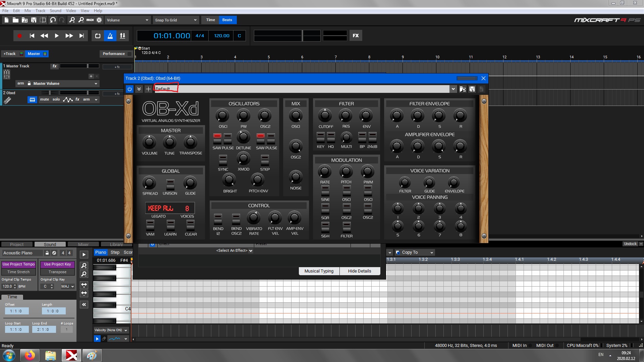Create a new project with the toolbar icon
Viewport: 644px width, 362px height.
[x=6, y=20]
